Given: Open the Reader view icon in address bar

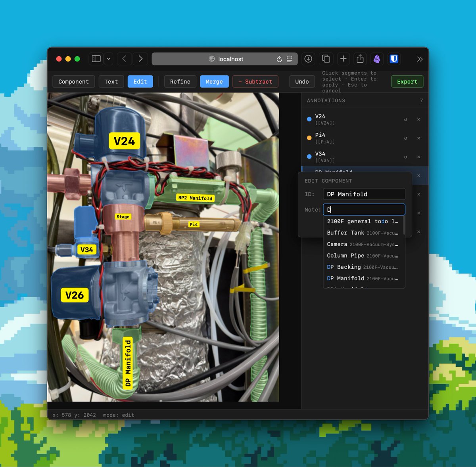Looking at the screenshot, I should pos(290,59).
